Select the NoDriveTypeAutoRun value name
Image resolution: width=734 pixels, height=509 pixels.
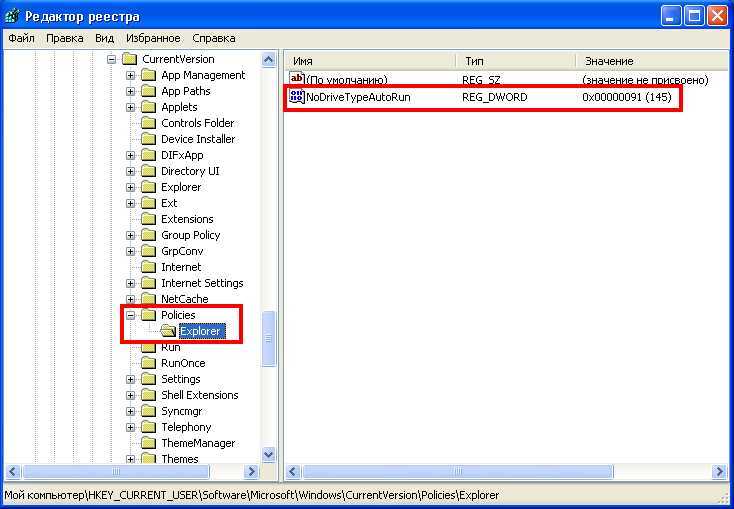358,97
